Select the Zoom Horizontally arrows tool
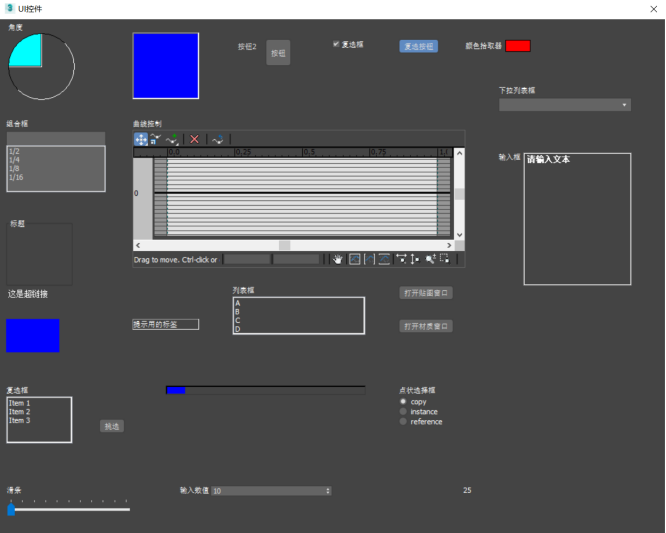Screen dimensions: 666x533 click(x=401, y=259)
